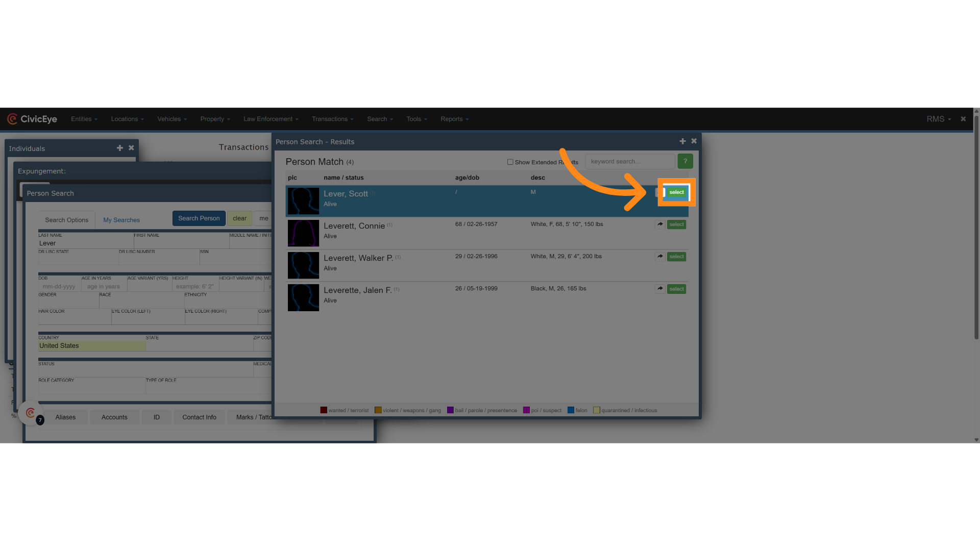Enable Show Extended Results checkbox
980x551 pixels.
[x=510, y=162]
